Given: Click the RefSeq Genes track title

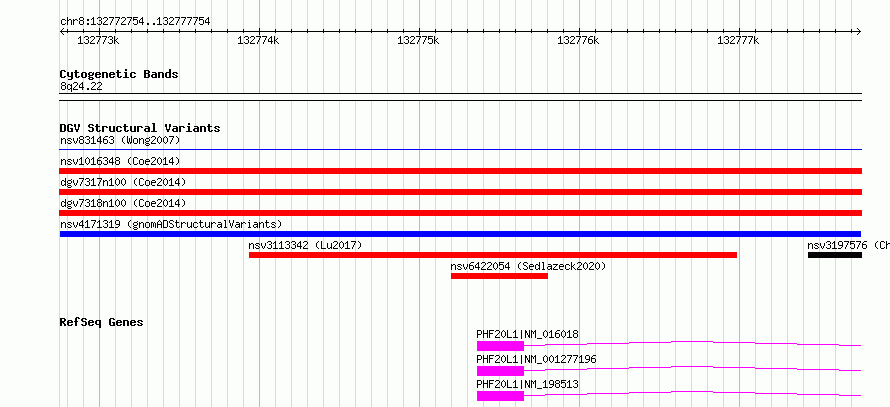Looking at the screenshot, I should pos(102,322).
